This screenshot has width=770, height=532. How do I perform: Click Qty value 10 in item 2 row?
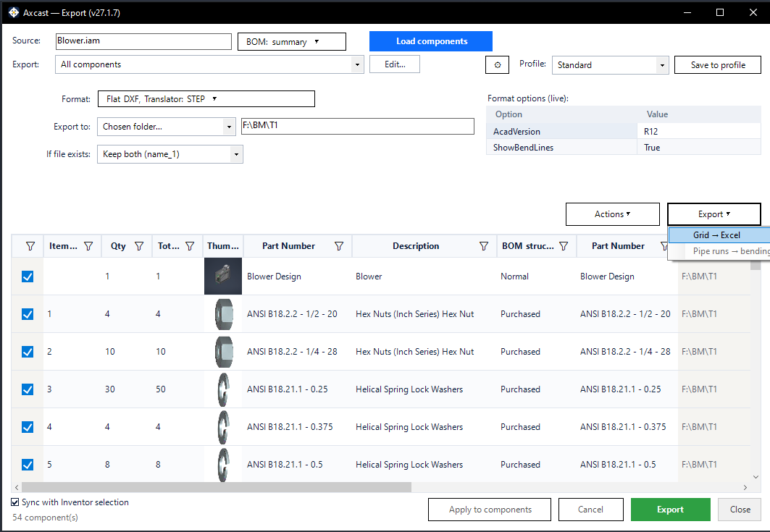coord(109,351)
